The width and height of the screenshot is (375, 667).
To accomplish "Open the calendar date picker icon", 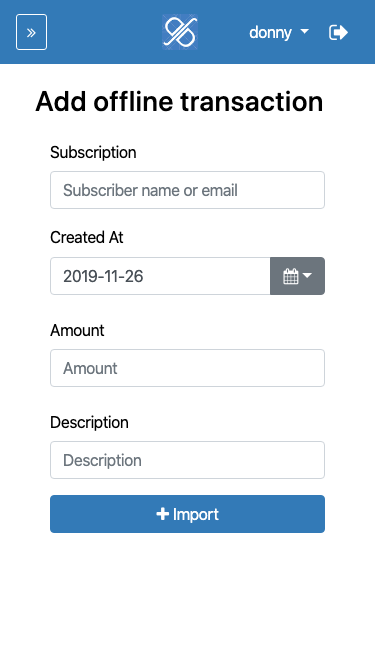I will (290, 276).
